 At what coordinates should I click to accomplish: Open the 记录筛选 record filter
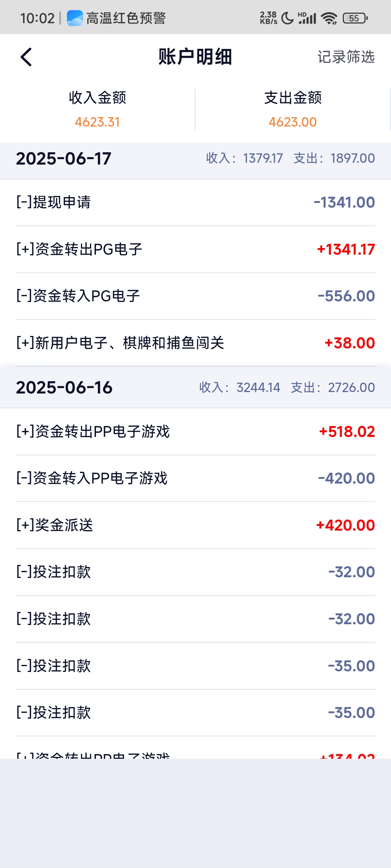[x=346, y=57]
